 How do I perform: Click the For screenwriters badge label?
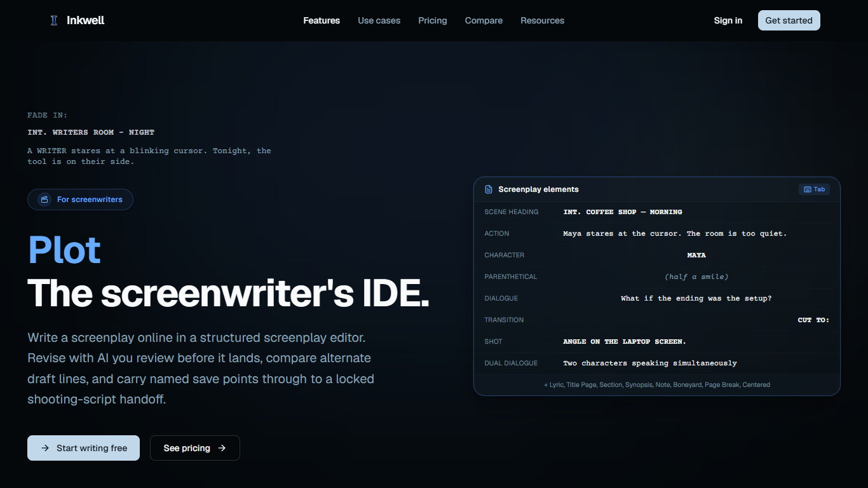click(90, 200)
